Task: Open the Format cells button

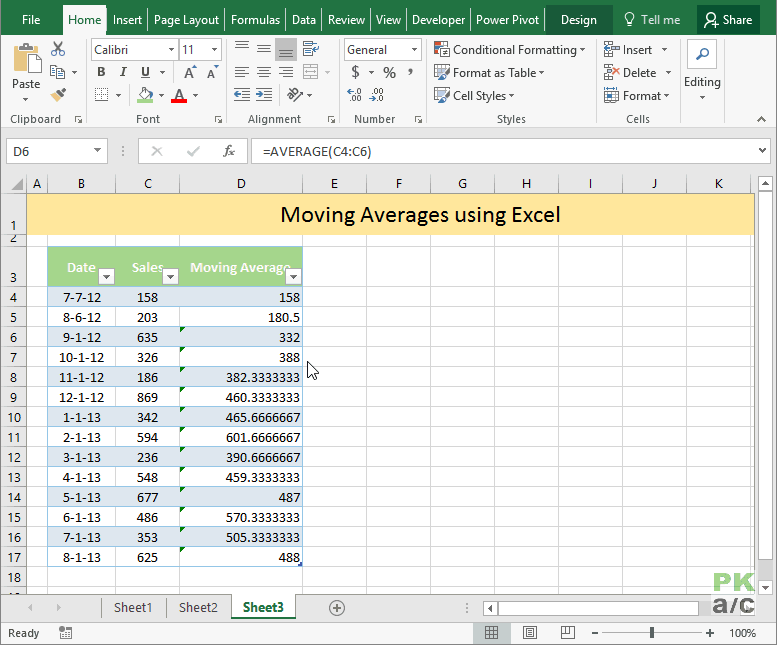Action: pos(637,96)
